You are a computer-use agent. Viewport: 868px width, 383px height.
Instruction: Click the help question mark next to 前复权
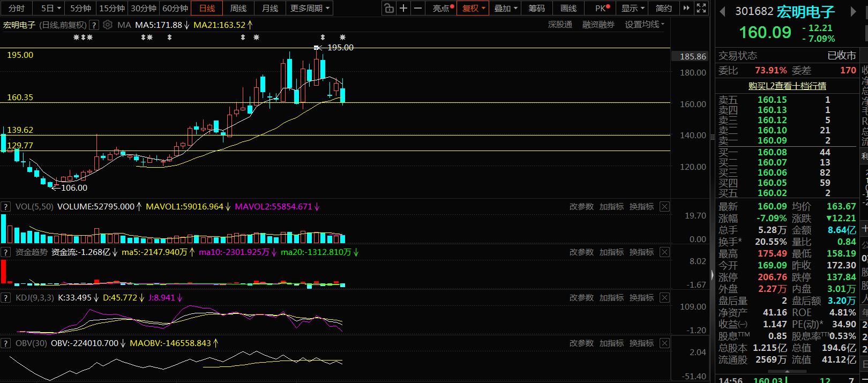(x=94, y=25)
